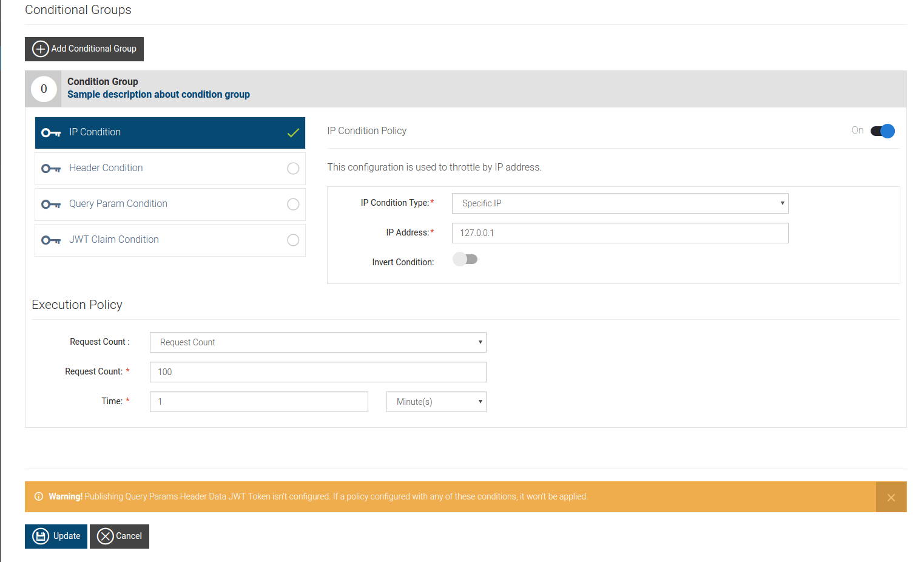Click the save disk icon on Update
Viewport: 924px width, 562px height.
point(41,537)
